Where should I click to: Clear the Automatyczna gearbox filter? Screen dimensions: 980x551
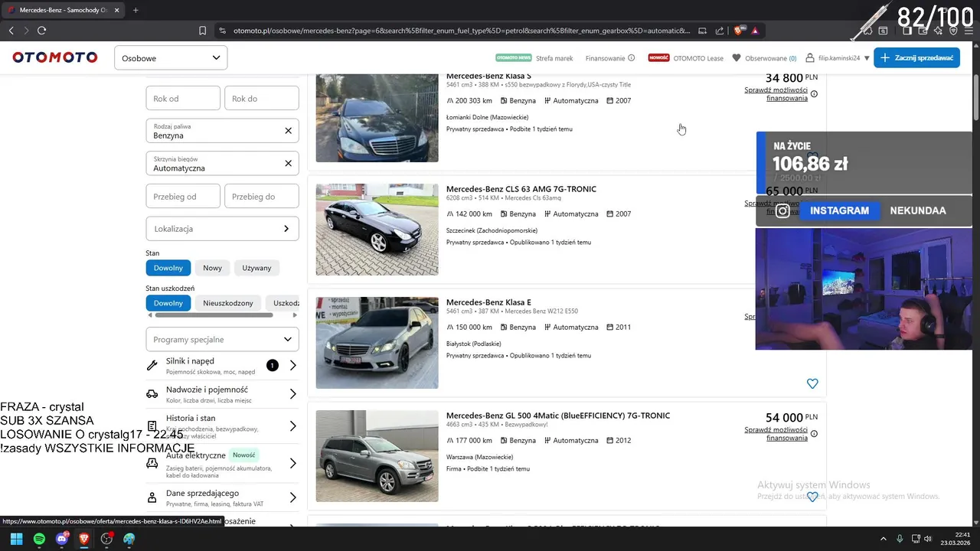288,163
